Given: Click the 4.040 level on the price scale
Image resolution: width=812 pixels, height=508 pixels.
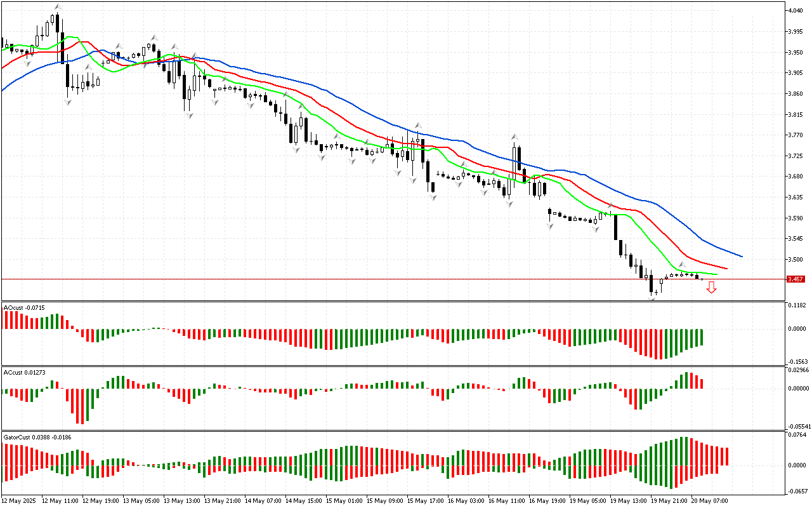Looking at the screenshot, I should [x=795, y=11].
